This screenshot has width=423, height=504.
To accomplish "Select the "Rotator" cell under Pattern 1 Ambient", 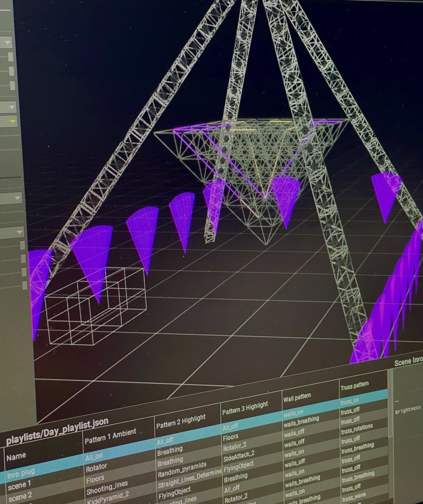I will click(96, 467).
